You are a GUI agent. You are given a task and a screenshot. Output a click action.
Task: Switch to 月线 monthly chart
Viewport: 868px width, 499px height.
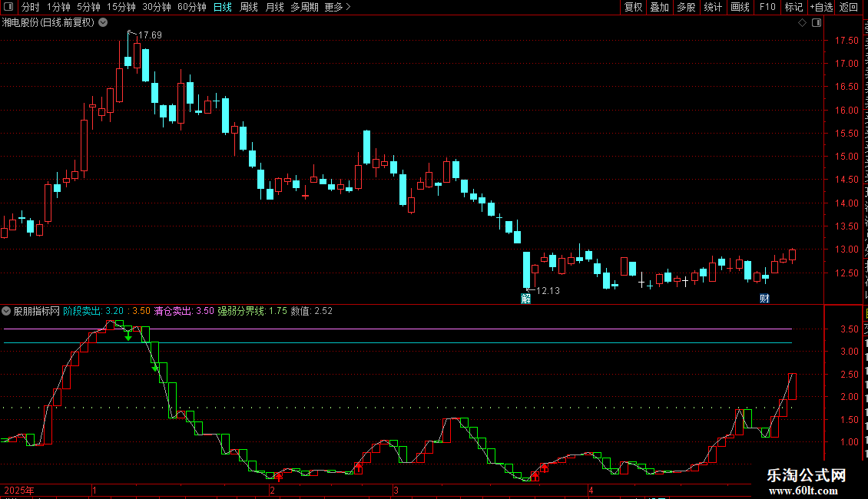point(274,7)
